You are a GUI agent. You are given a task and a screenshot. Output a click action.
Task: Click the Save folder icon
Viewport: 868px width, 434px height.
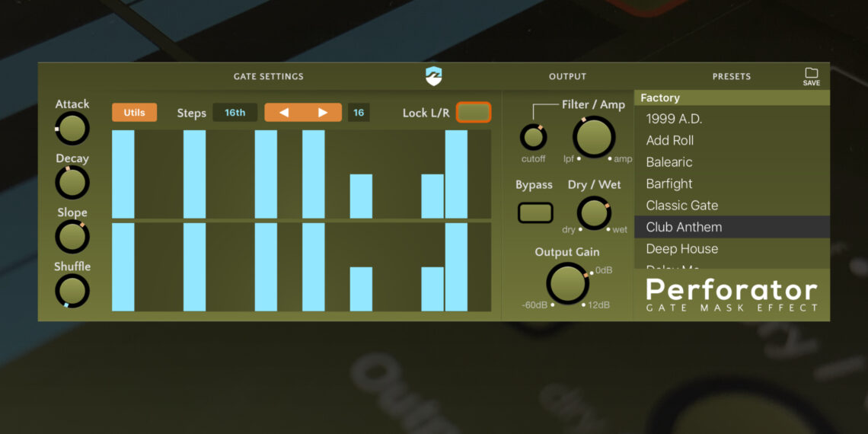point(811,75)
